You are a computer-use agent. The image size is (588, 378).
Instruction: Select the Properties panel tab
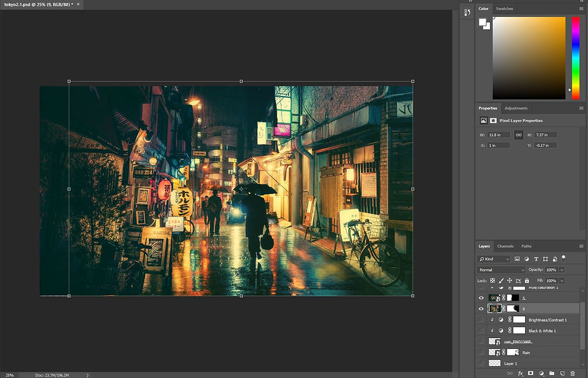point(488,108)
